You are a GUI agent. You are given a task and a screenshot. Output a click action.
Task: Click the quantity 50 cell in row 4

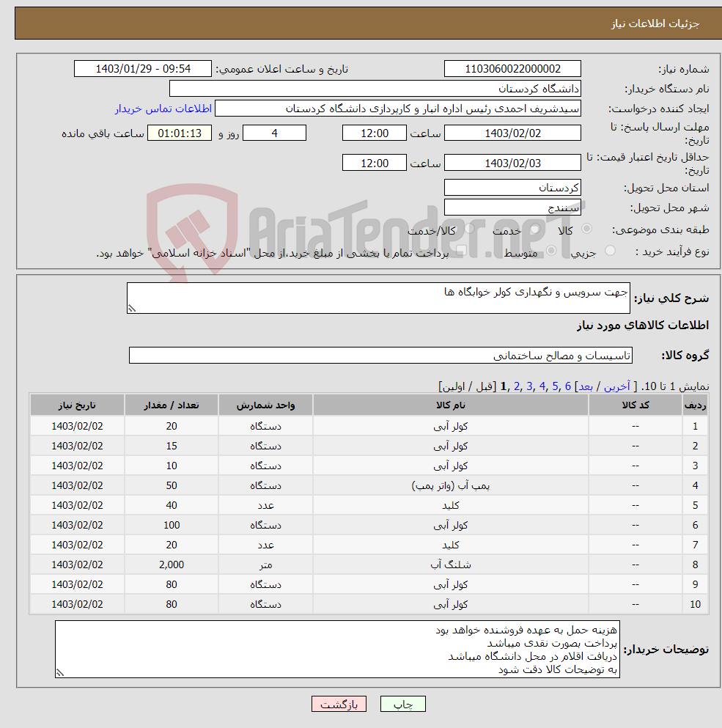click(172, 485)
